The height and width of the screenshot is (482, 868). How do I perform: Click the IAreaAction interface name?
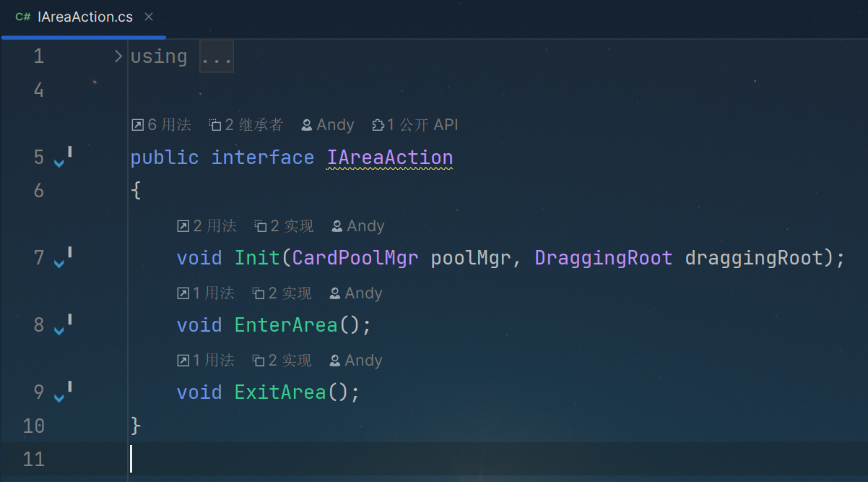(389, 158)
